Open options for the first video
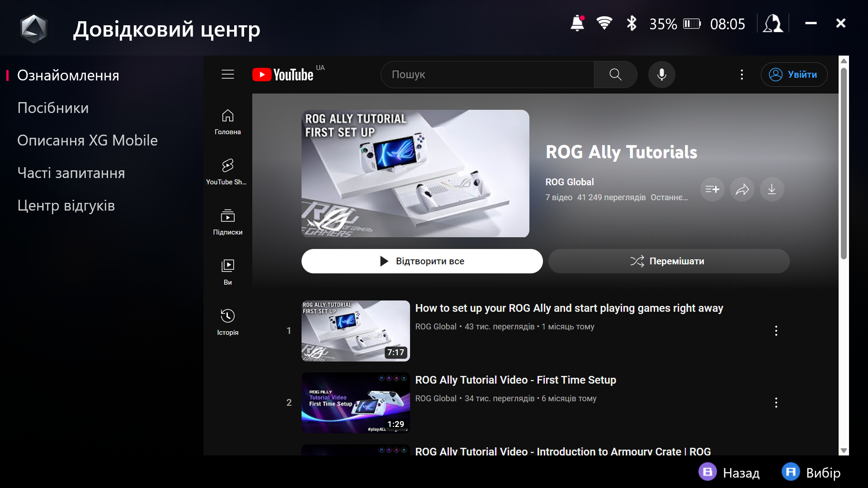This screenshot has height=488, width=868. click(776, 331)
